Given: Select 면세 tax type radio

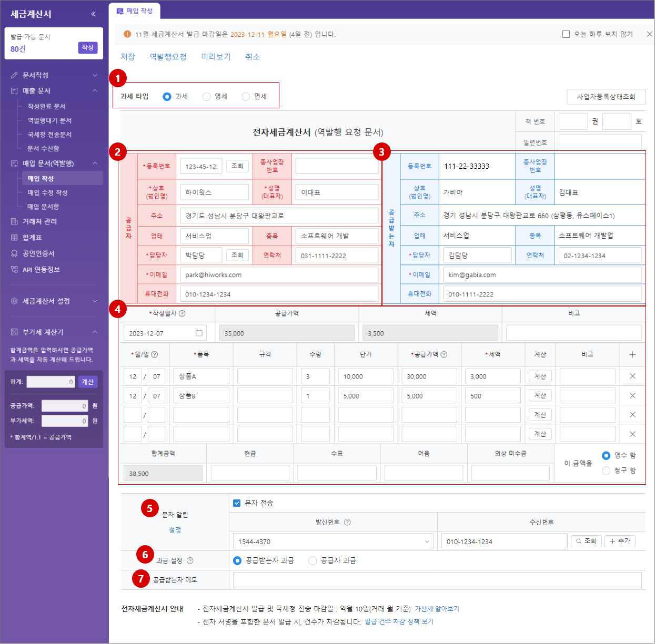Looking at the screenshot, I should pos(246,97).
